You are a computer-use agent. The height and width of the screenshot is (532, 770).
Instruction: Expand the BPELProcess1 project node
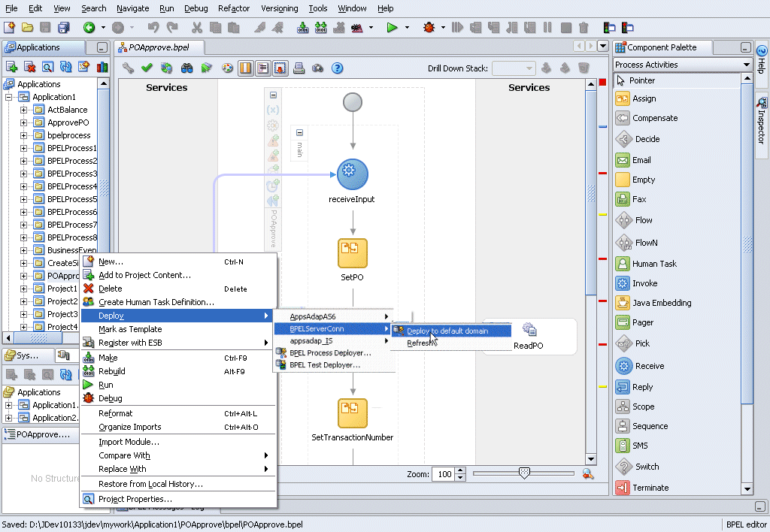click(23, 148)
